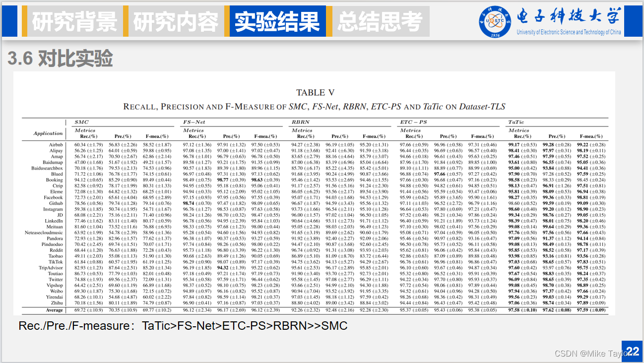Select the Amap row label
644x363 pixels.
click(57, 156)
